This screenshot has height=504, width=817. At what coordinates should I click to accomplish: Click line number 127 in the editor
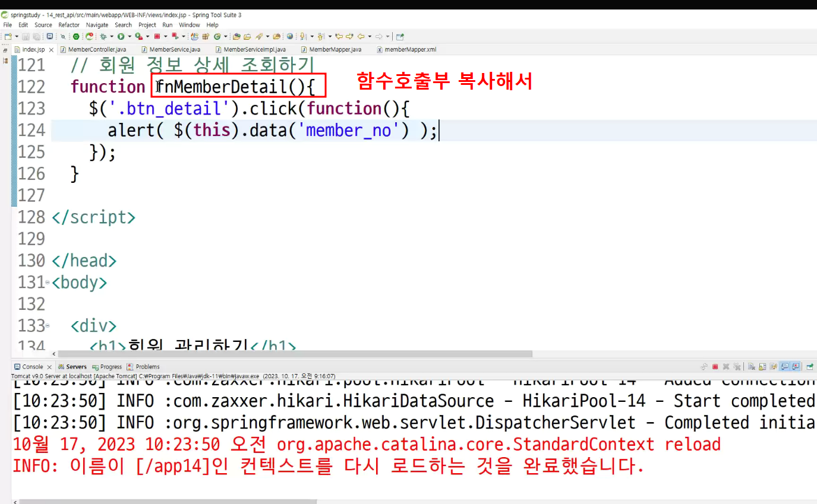[x=31, y=195]
